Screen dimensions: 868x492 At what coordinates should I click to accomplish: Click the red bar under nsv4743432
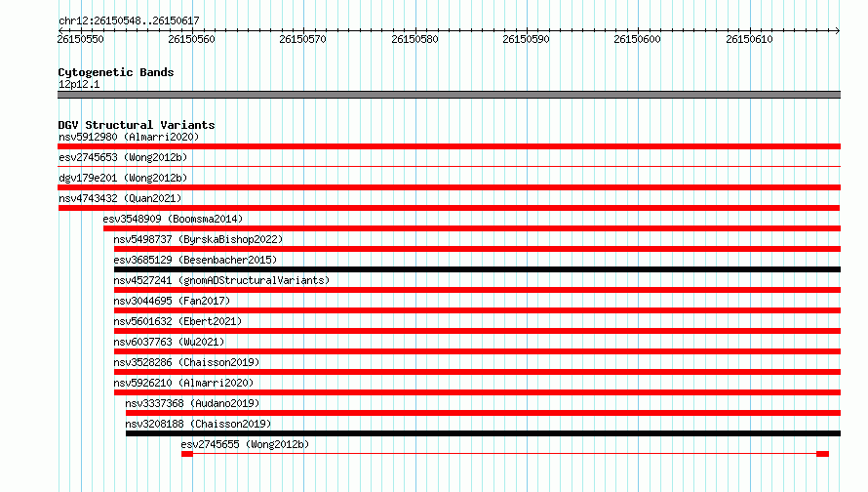[x=449, y=208]
